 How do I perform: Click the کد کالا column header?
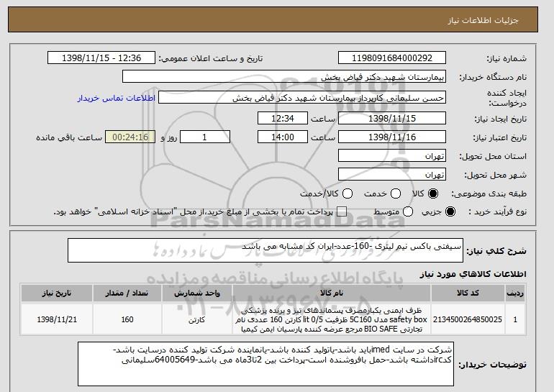(468, 293)
